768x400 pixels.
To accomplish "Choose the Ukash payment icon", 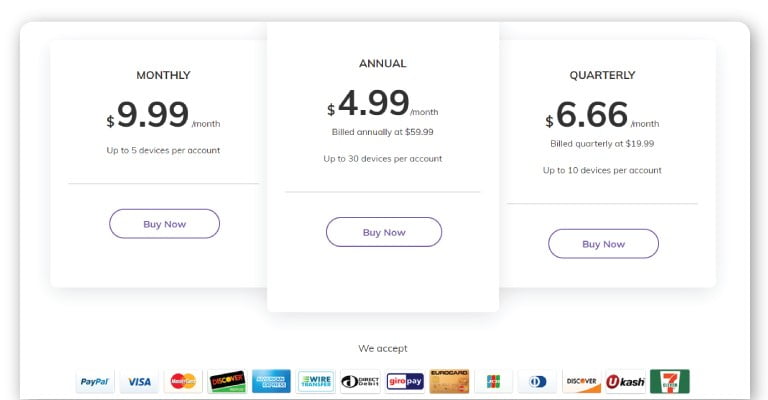I will tap(625, 381).
